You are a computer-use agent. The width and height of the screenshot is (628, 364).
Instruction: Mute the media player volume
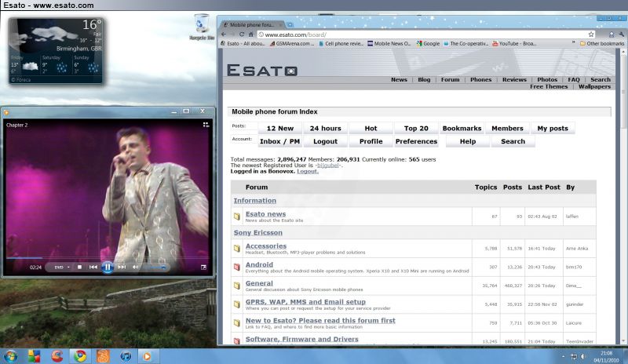(x=135, y=267)
